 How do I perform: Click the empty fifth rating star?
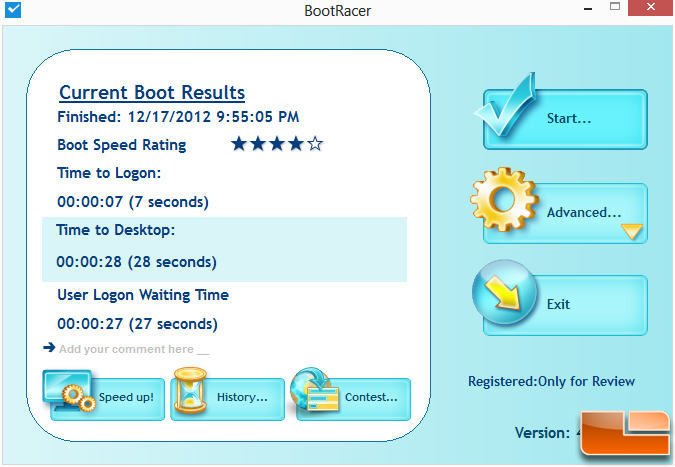coord(315,144)
